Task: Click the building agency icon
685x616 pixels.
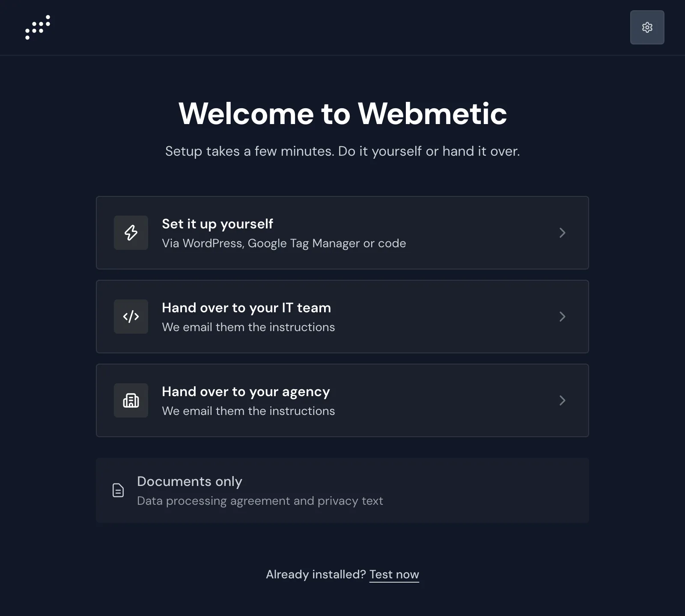Action: pyautogui.click(x=131, y=400)
